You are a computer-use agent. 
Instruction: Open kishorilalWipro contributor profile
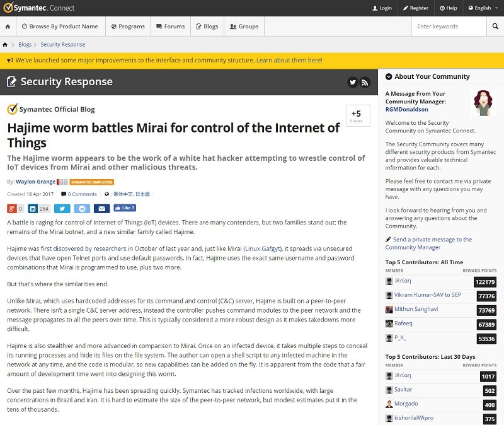414,418
